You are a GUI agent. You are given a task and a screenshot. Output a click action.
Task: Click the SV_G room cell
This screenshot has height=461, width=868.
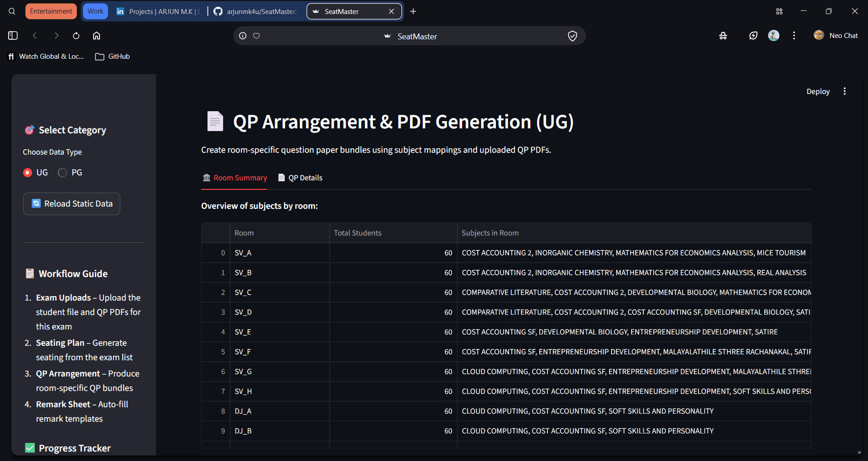click(280, 372)
